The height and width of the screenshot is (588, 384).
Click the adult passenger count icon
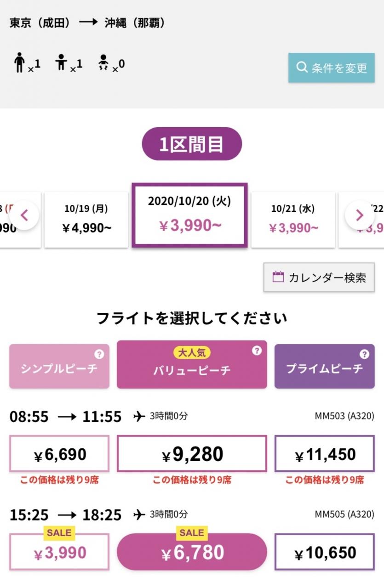[19, 62]
